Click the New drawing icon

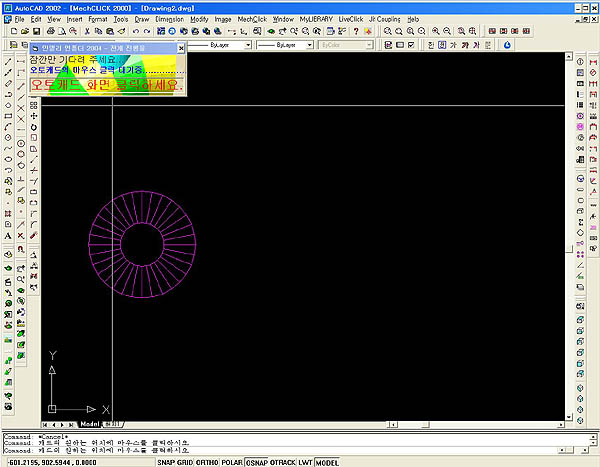(x=14, y=31)
